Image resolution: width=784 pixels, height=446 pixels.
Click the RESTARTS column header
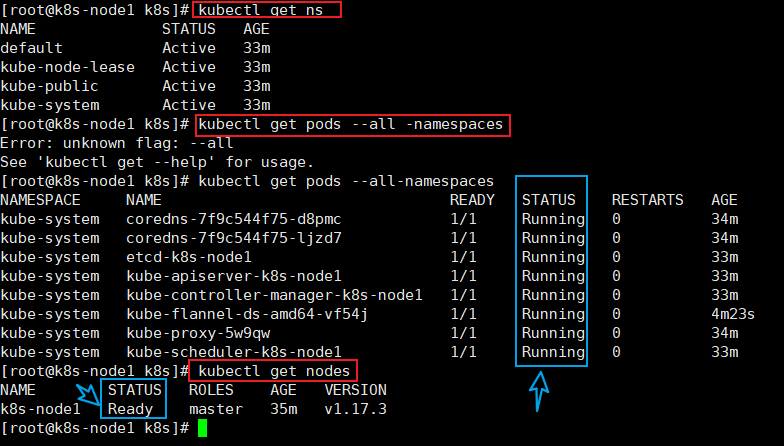[x=648, y=200]
